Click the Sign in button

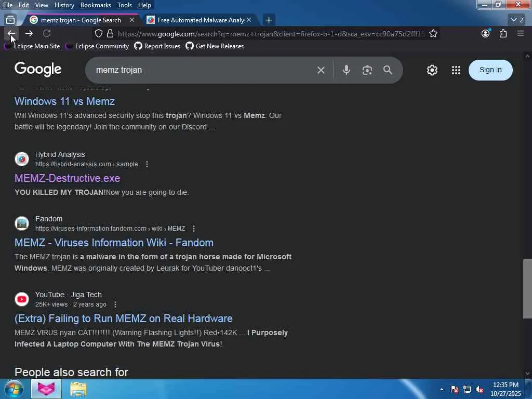point(490,70)
